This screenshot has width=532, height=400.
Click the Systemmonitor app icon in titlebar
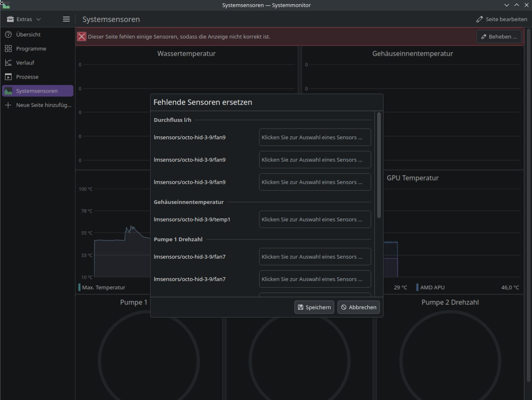pos(5,5)
